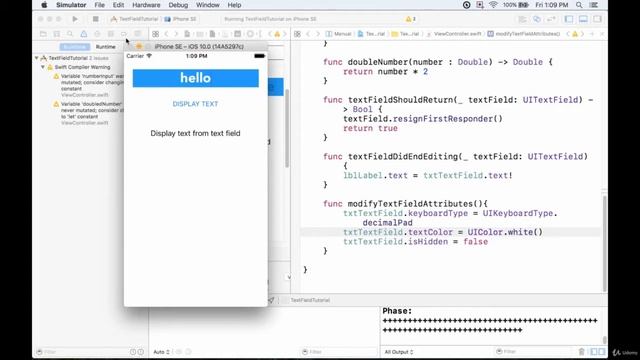Open Spotlight search in menu bar
The image size is (640, 360).
pos(579,5)
